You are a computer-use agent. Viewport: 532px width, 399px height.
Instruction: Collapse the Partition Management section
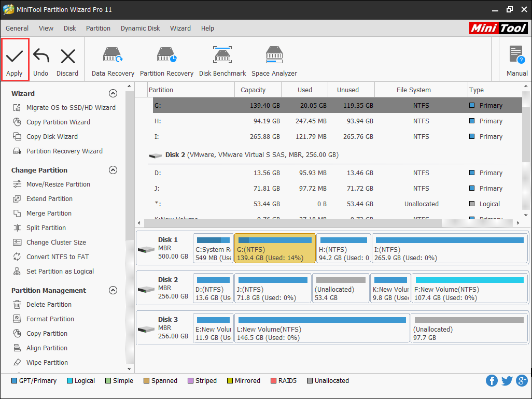[113, 290]
